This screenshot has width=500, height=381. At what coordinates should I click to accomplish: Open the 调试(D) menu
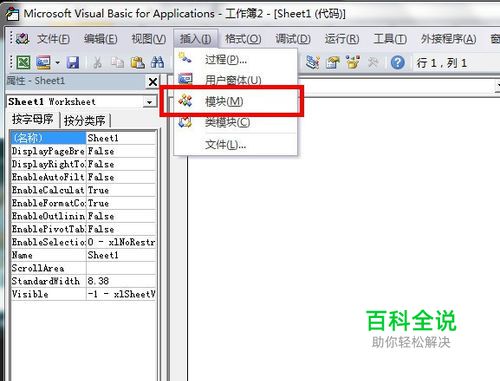[293, 39]
